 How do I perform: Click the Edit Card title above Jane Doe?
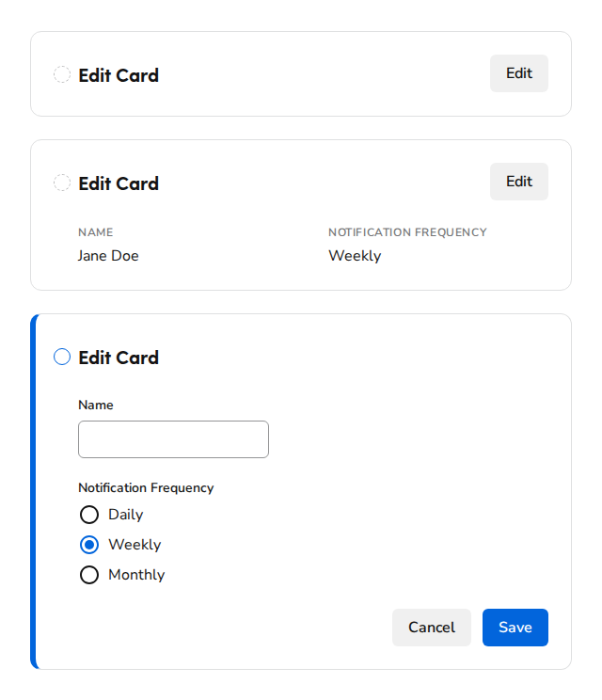(x=119, y=183)
